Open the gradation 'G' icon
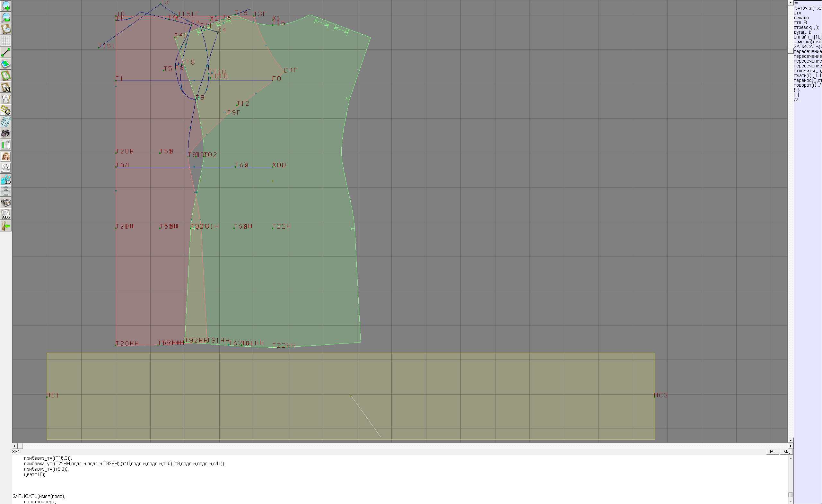Viewport: 822px width, 504px height. tap(6, 110)
